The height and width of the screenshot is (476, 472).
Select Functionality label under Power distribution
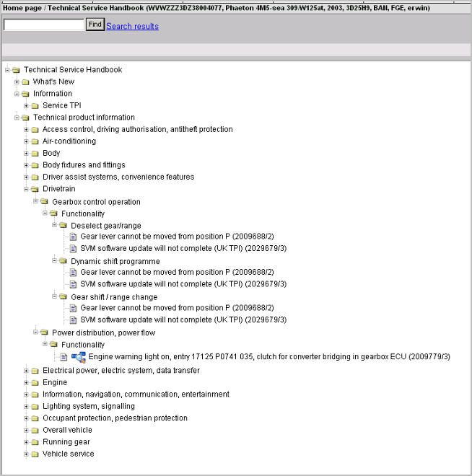click(83, 345)
